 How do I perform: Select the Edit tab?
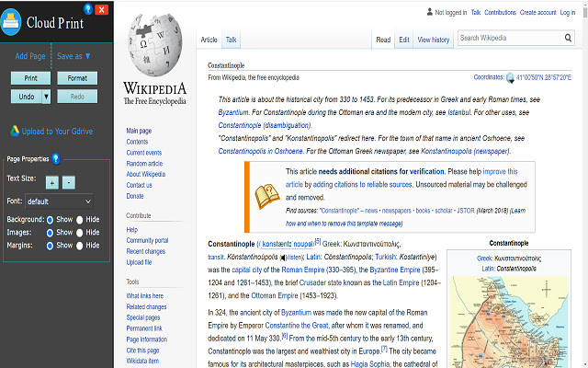[404, 40]
